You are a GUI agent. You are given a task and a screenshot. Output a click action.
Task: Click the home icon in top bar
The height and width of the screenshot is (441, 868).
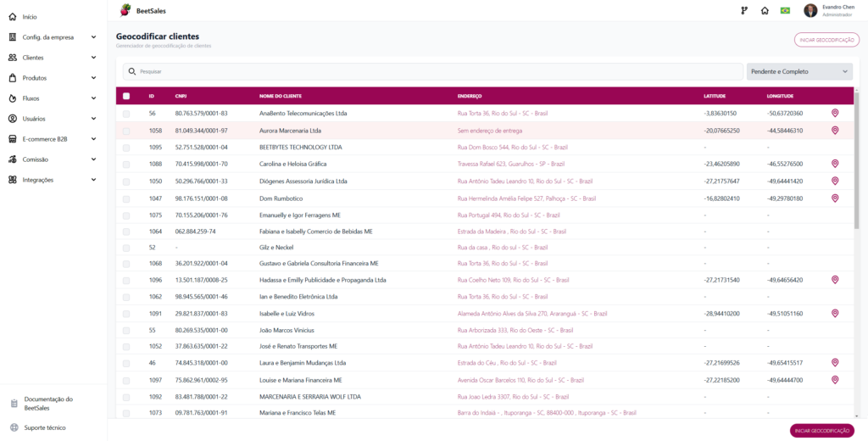[765, 10]
